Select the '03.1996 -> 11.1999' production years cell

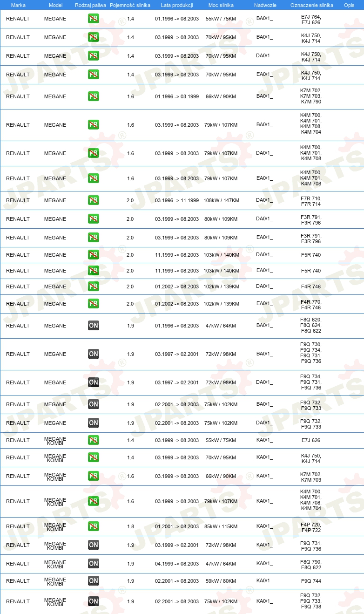(x=177, y=200)
